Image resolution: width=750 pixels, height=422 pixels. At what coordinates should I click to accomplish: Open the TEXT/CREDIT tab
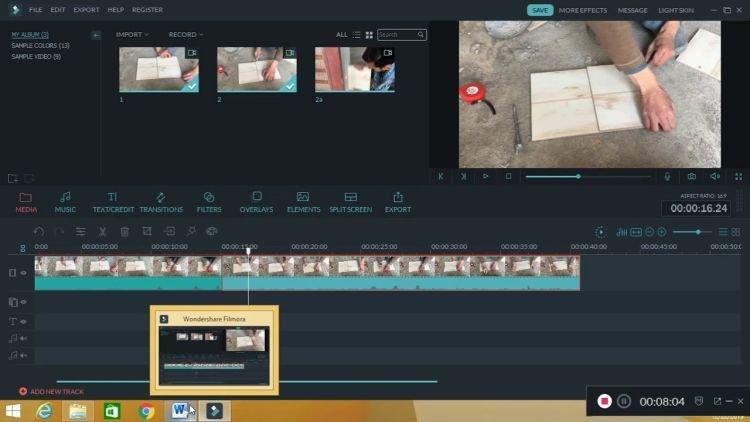click(x=113, y=202)
